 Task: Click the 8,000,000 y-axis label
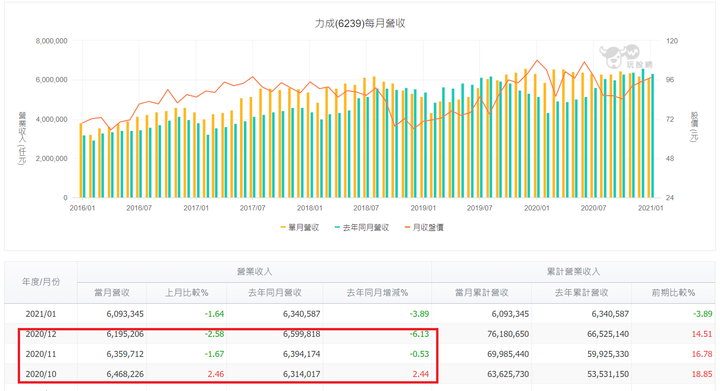tap(51, 41)
